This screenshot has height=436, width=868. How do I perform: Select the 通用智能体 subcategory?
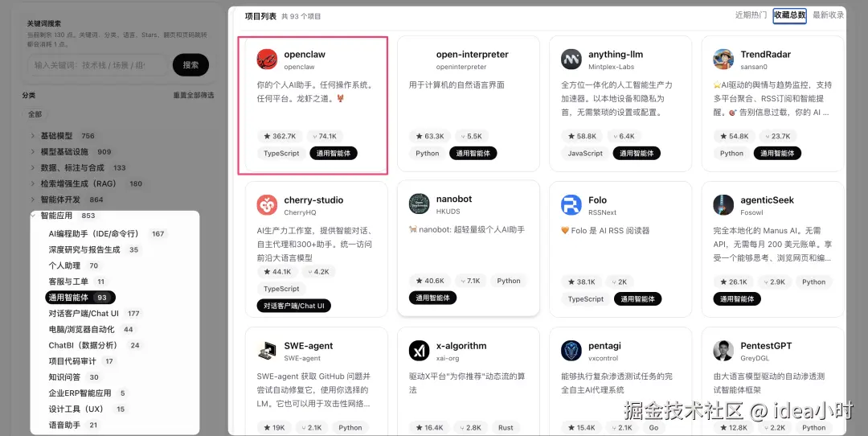click(x=80, y=298)
